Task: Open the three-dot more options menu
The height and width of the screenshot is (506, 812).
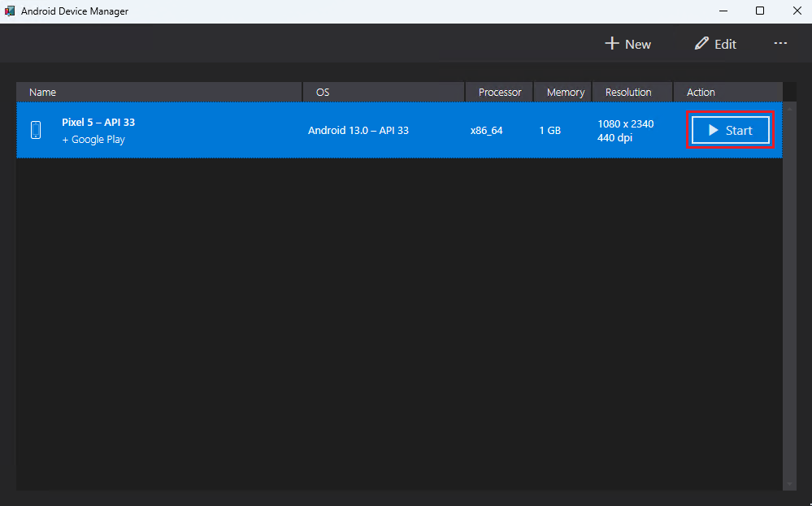Action: (x=780, y=43)
